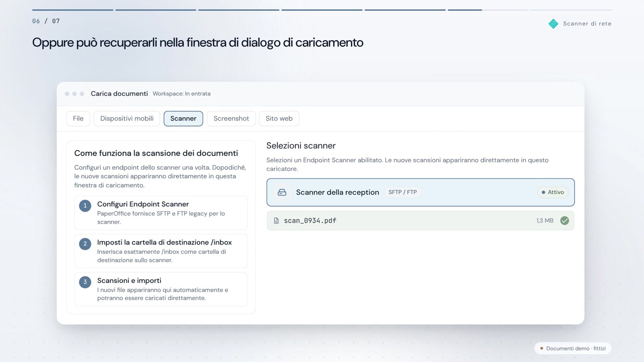Click the PDF file icon beside scan_0934.pdf
Screen dimensions: 644x362
pyautogui.click(x=276, y=221)
